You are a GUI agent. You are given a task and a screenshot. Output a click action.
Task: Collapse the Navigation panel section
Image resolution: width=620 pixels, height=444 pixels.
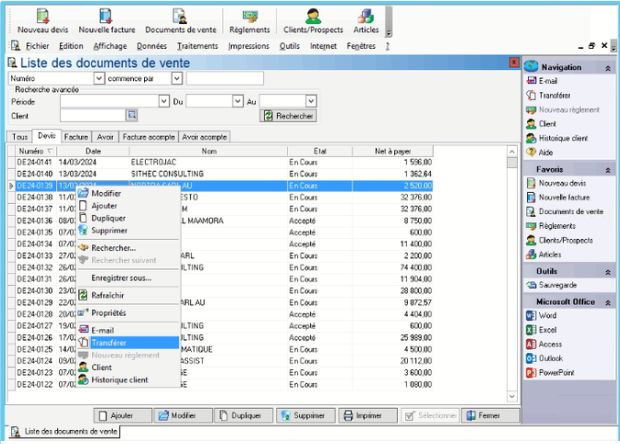pyautogui.click(x=608, y=68)
